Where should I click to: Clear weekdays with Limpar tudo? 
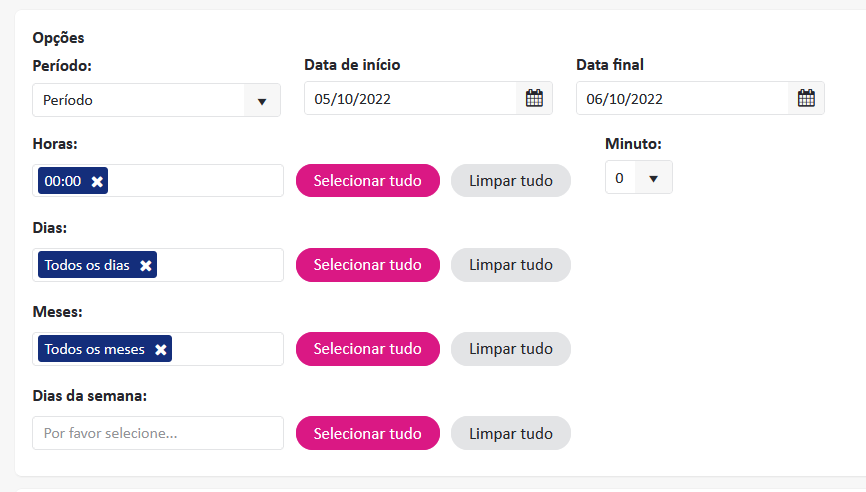coord(510,433)
